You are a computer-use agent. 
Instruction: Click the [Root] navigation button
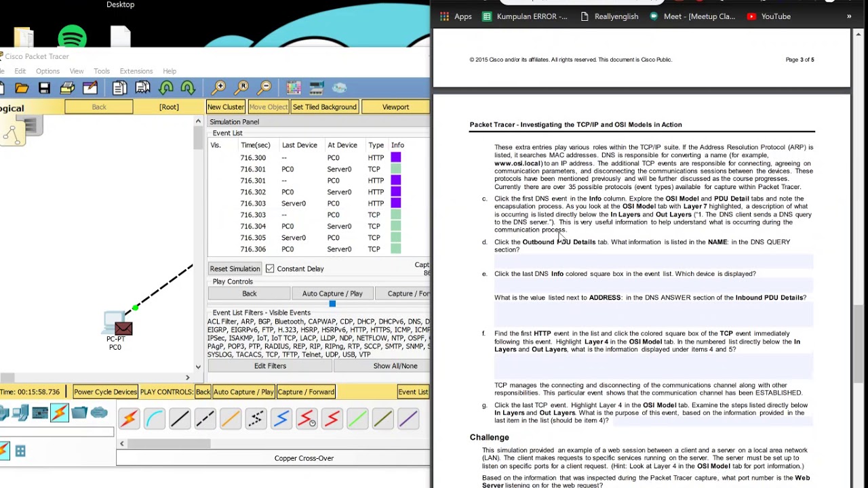[169, 107]
